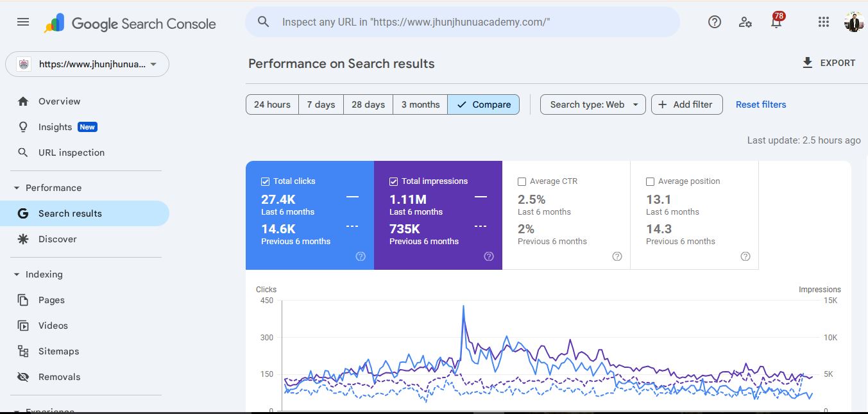
Task: Click the Sitemaps hierarchy icon
Action: pyautogui.click(x=23, y=351)
